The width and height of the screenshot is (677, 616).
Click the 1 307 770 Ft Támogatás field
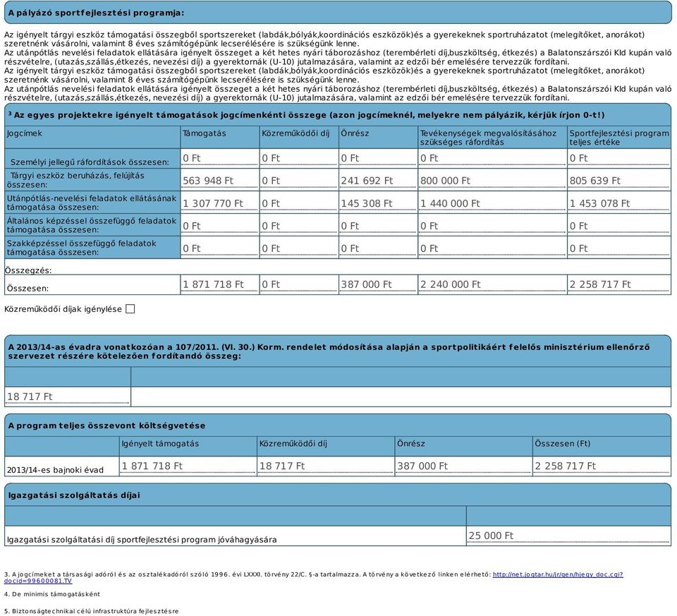click(219, 203)
